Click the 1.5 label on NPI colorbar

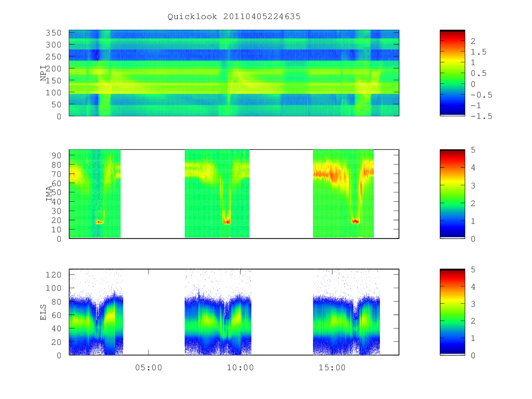pyautogui.click(x=478, y=52)
